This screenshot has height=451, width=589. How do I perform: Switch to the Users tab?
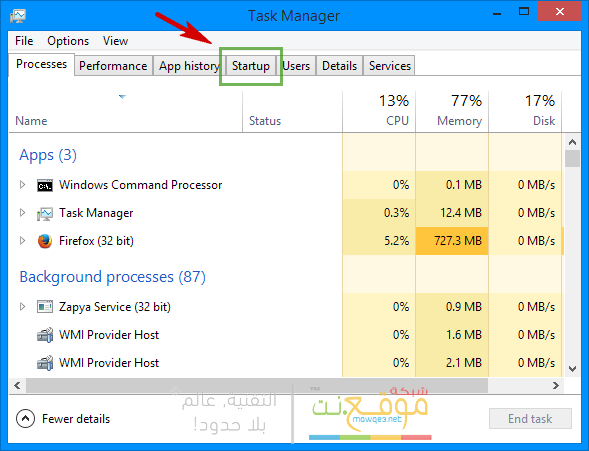[x=296, y=66]
